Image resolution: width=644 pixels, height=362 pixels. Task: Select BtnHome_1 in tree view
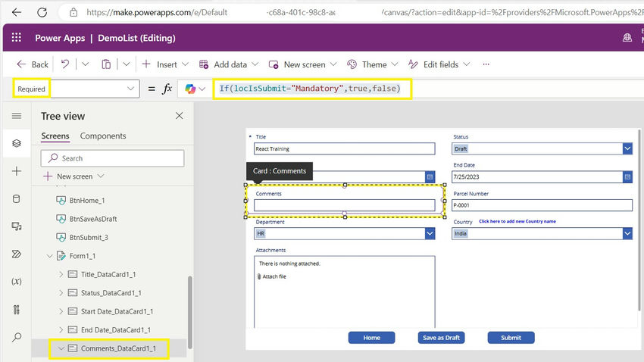click(x=87, y=200)
